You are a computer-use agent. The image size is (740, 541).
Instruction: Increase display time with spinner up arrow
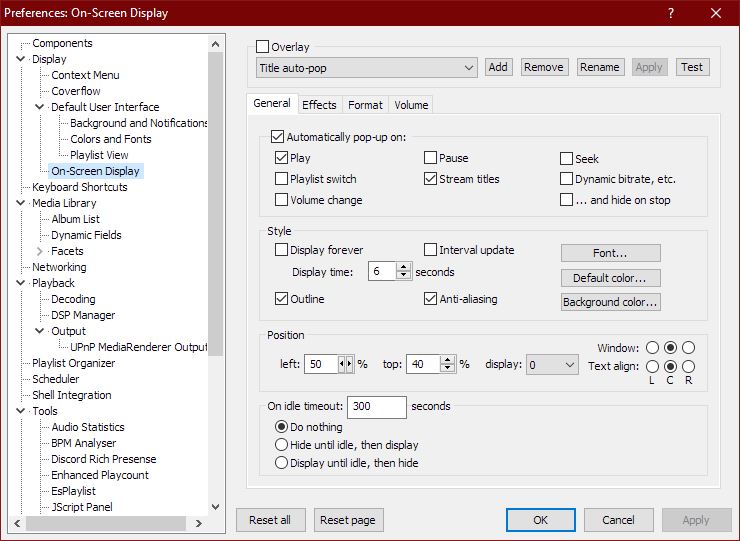pos(403,267)
